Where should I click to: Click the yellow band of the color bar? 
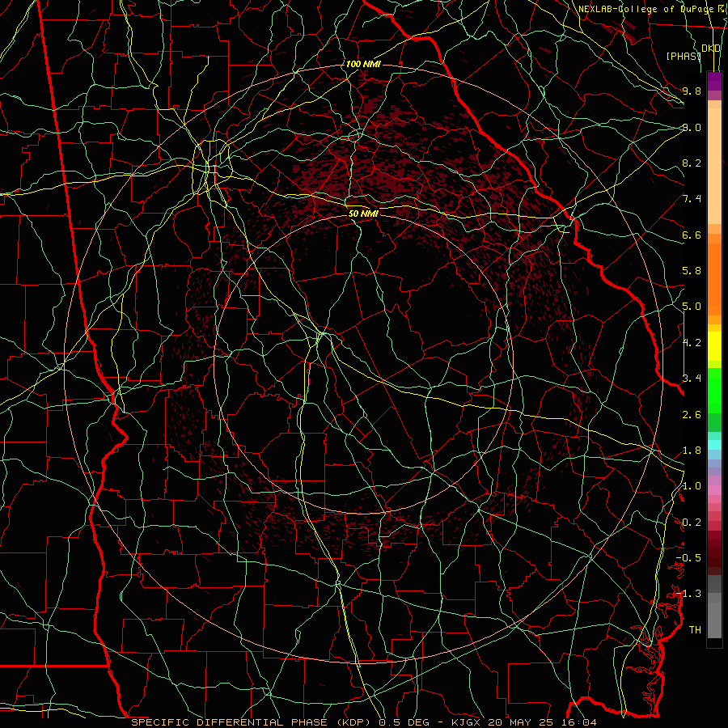(714, 346)
